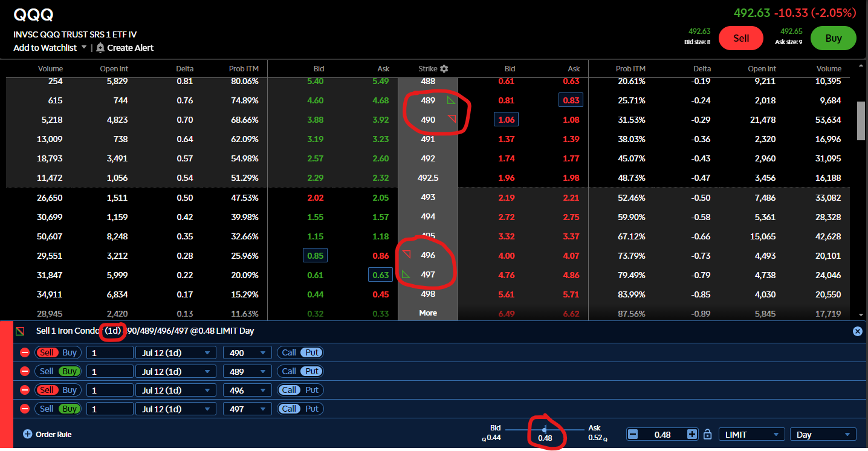Open the LIMIT order type dropdown

pos(751,434)
